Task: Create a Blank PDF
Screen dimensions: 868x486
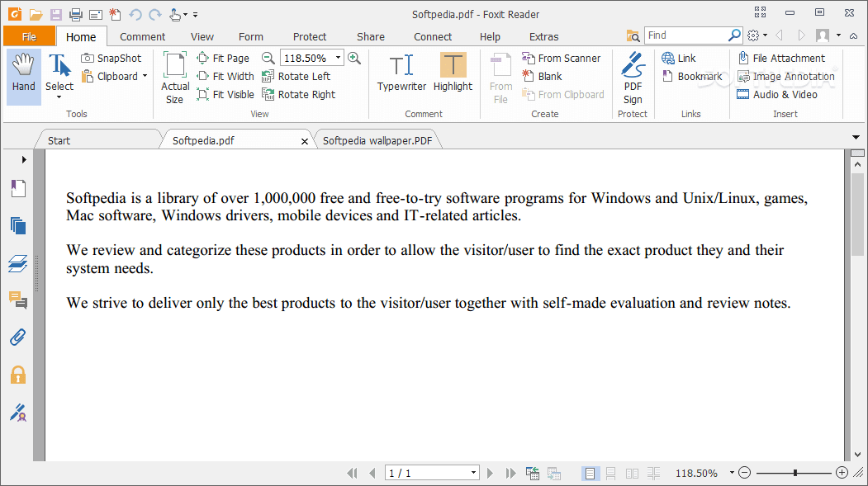Action: click(x=542, y=76)
